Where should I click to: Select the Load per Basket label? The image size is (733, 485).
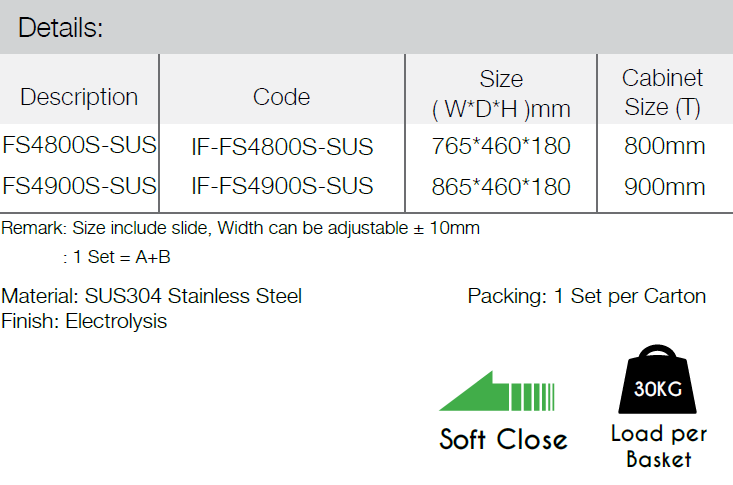coord(659,446)
